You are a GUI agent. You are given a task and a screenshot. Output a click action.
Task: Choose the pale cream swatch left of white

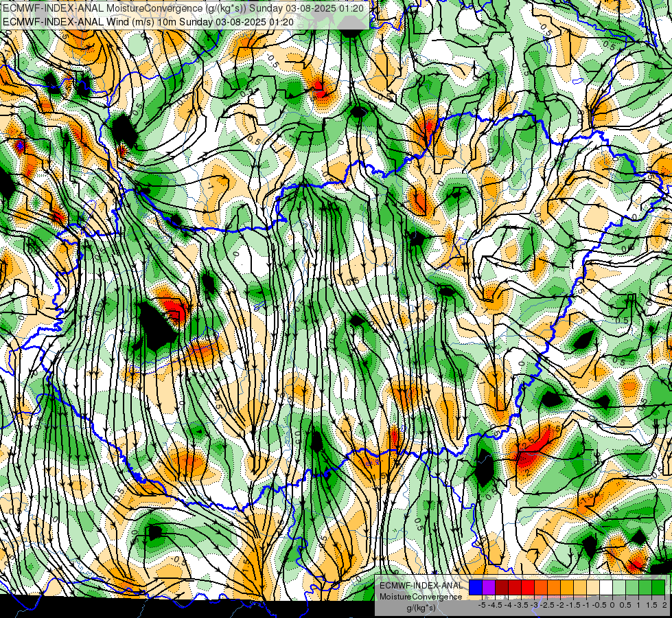click(x=592, y=588)
